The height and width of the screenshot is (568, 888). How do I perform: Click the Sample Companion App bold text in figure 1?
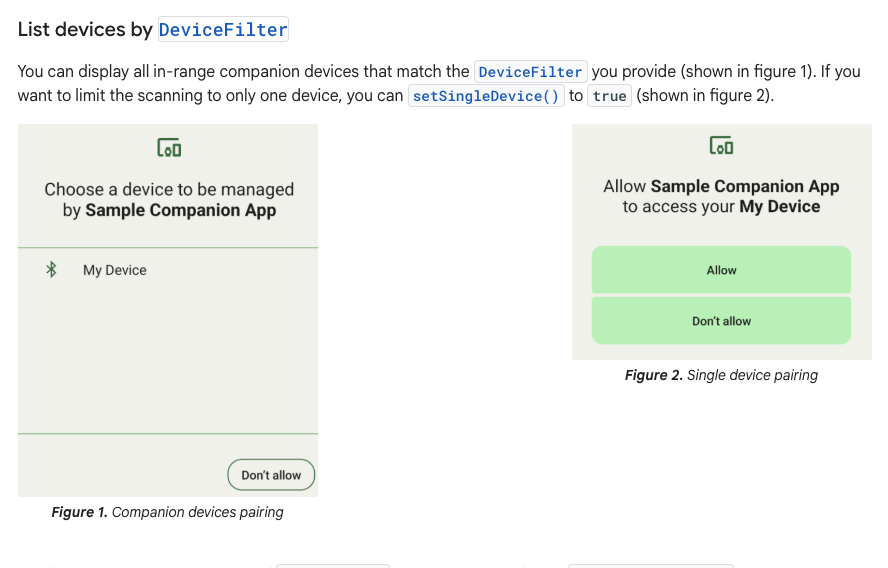(181, 210)
